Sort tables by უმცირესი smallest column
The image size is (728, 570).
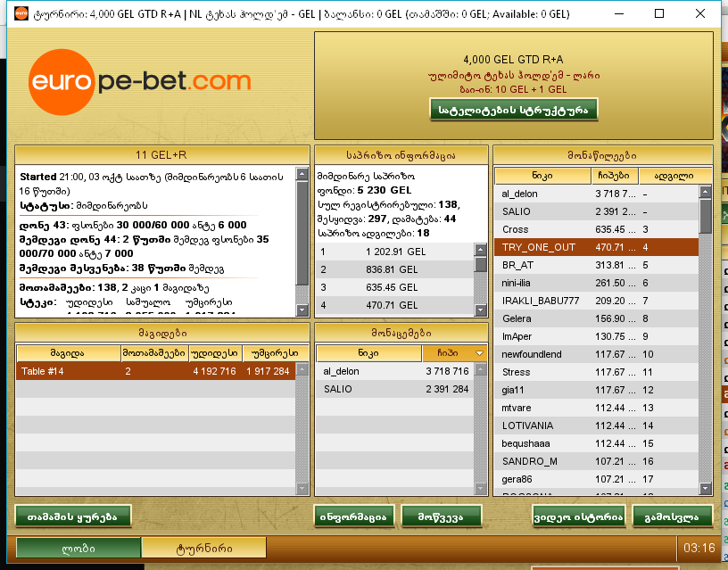click(x=276, y=353)
